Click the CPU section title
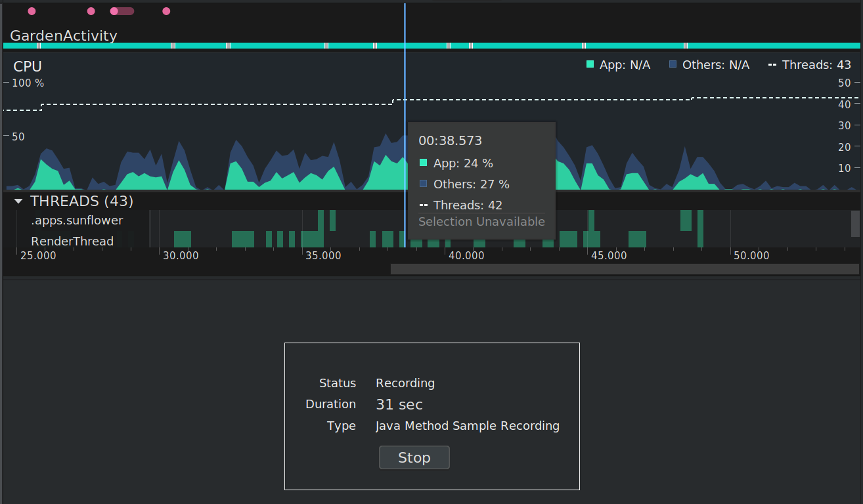 (x=28, y=66)
